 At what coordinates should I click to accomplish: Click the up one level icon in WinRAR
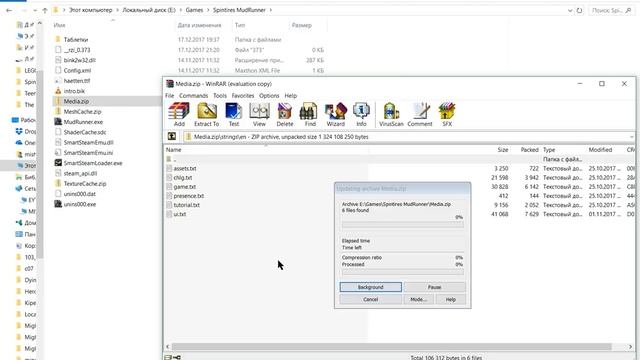tap(172, 136)
